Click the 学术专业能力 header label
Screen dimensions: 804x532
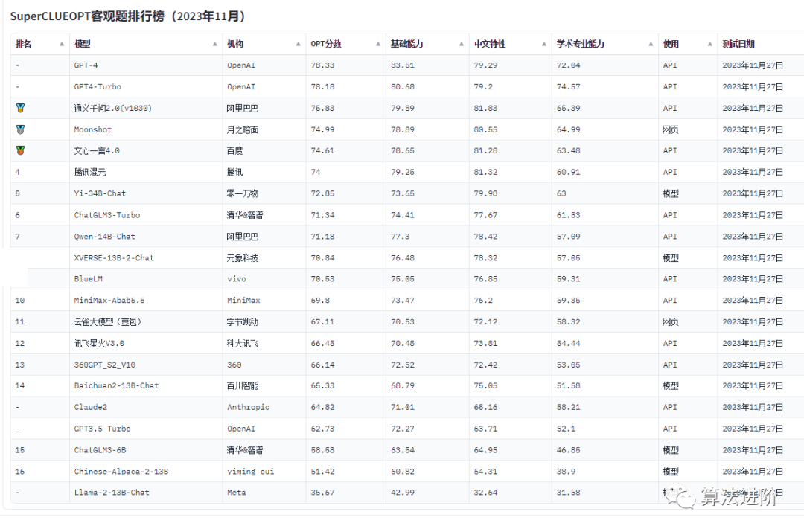[581, 44]
